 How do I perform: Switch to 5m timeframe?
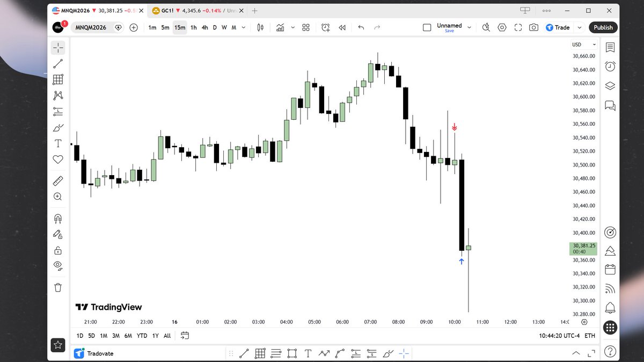(165, 27)
